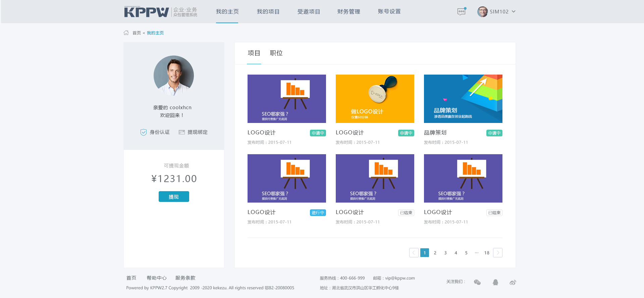Image resolution: width=644 pixels, height=298 pixels.
Task: Go to page 4
Action: coord(456,253)
